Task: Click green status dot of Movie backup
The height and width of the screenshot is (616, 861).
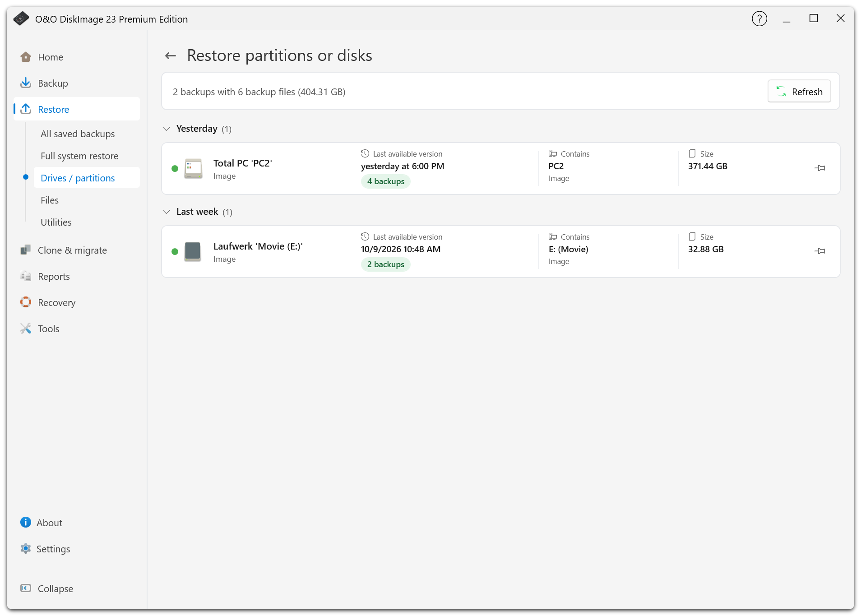Action: pyautogui.click(x=175, y=252)
